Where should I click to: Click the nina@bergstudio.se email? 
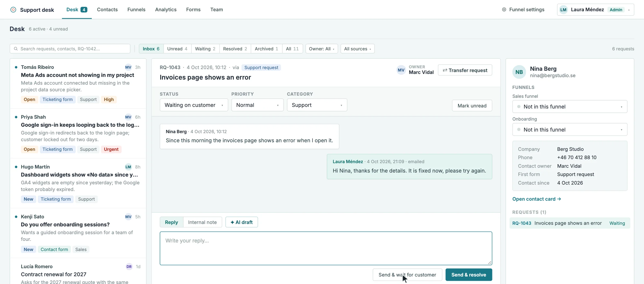tap(552, 76)
